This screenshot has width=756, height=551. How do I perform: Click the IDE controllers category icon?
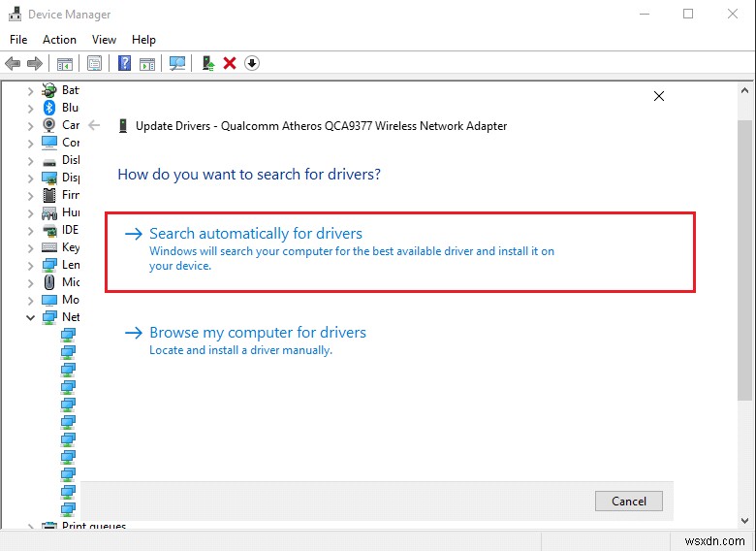pyautogui.click(x=48, y=230)
